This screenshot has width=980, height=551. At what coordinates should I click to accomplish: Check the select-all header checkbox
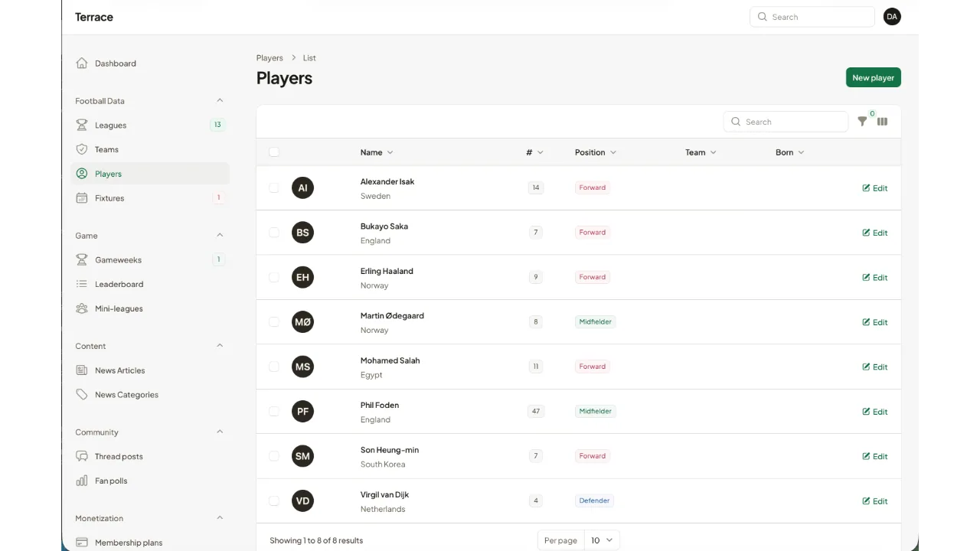[274, 152]
